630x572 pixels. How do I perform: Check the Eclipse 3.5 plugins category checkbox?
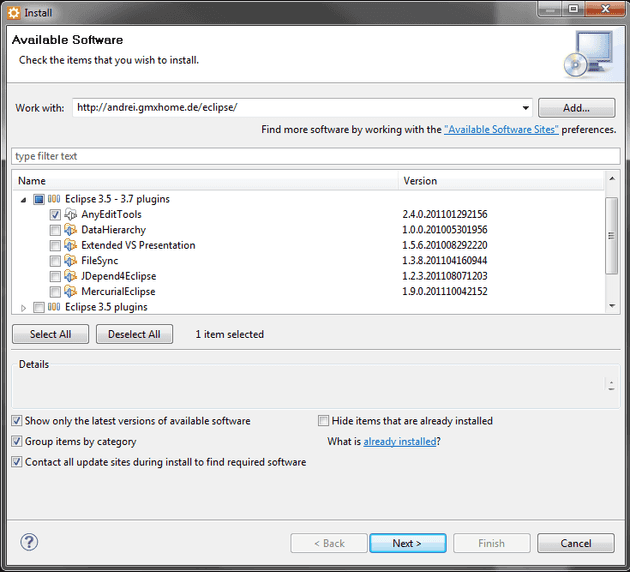[39, 307]
